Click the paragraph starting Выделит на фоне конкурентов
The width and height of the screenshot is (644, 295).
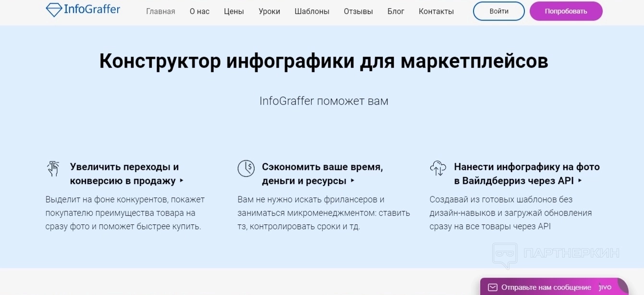pyautogui.click(x=125, y=213)
